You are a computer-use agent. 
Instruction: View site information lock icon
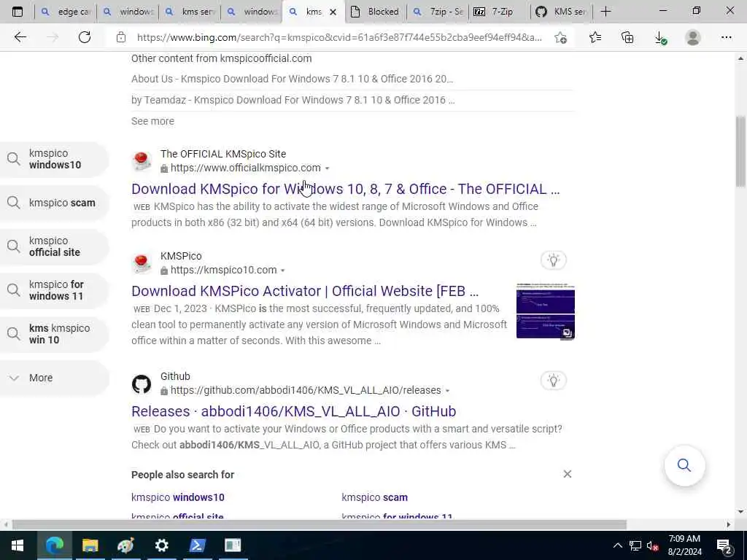point(121,37)
